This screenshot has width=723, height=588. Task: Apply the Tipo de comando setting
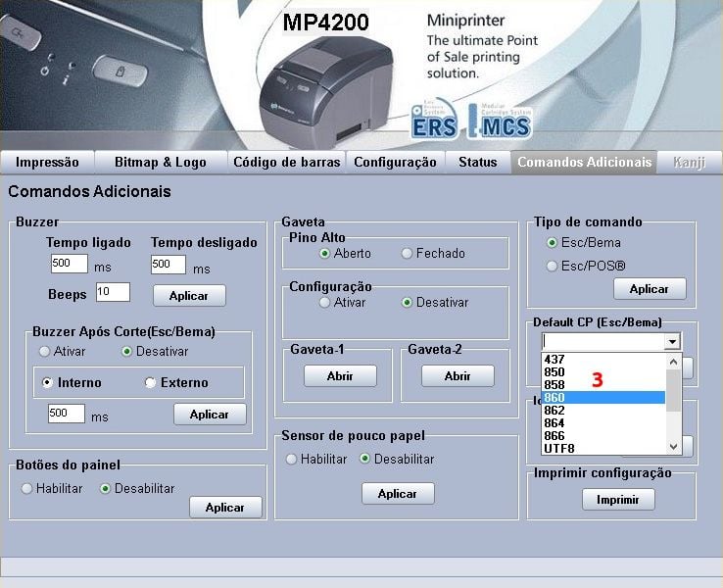pyautogui.click(x=650, y=289)
